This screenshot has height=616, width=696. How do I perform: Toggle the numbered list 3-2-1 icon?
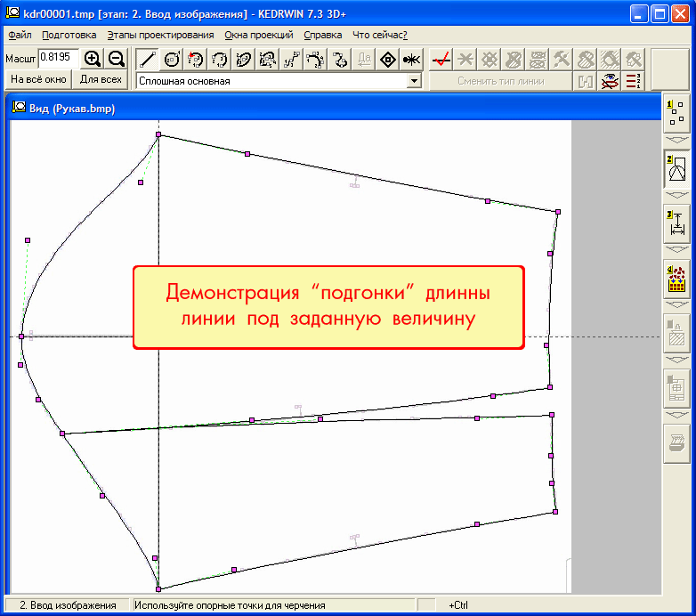tap(633, 81)
